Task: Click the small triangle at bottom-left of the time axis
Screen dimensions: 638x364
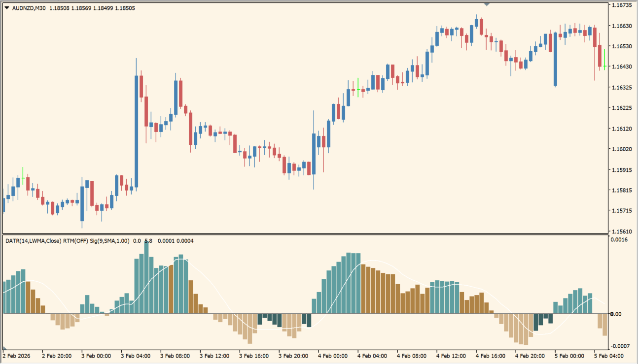Action: pyautogui.click(x=4, y=348)
